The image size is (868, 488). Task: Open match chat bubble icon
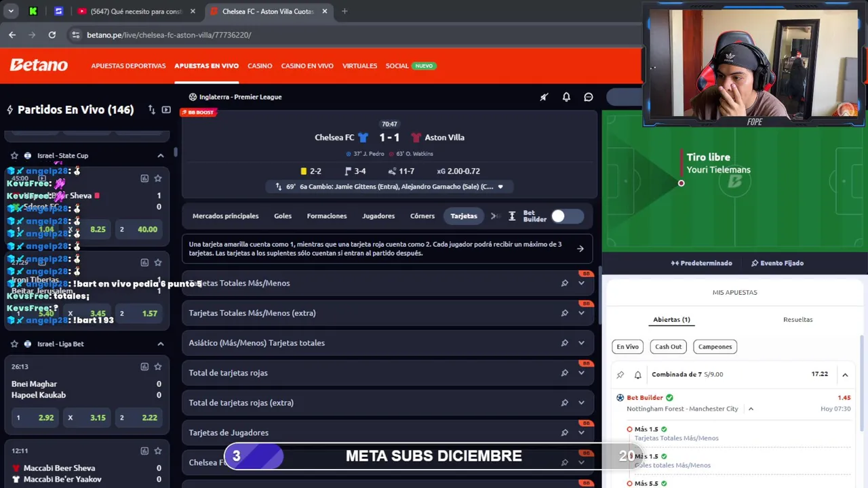589,97
